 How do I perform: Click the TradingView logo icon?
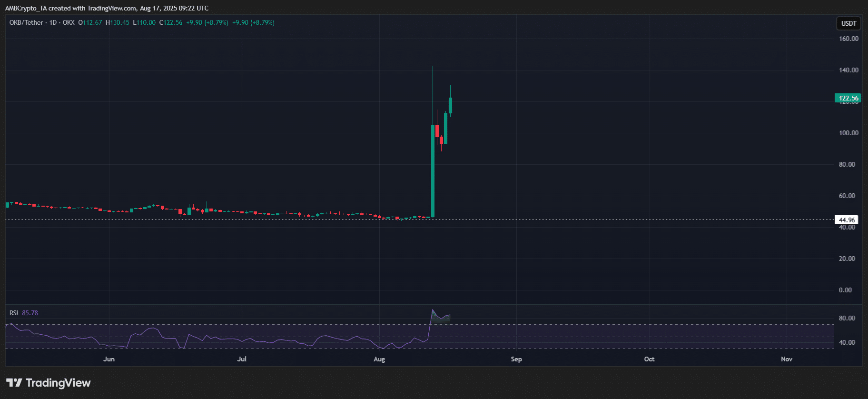coord(14,383)
